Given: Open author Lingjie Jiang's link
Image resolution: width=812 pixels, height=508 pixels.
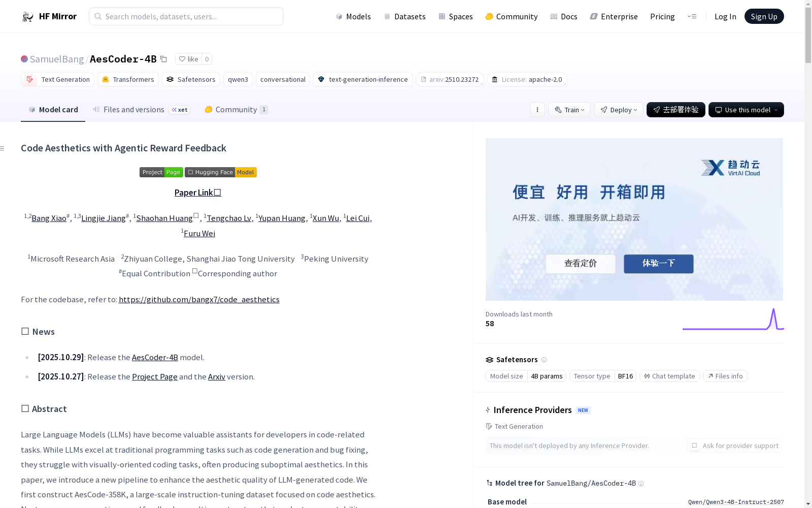Looking at the screenshot, I should [x=104, y=218].
